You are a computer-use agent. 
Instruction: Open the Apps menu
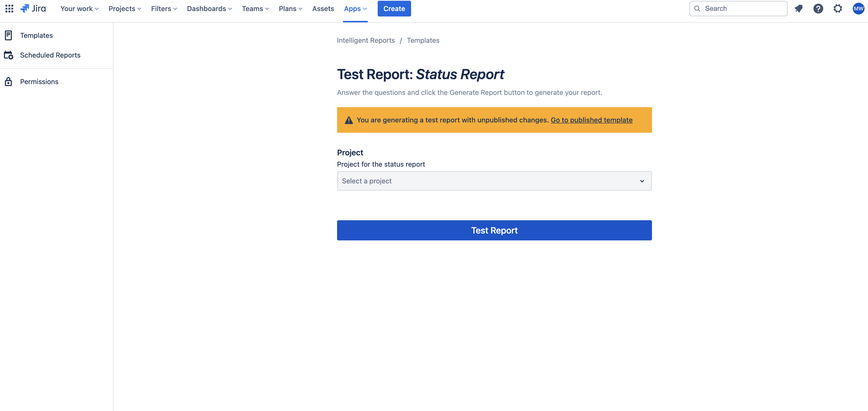pos(355,8)
